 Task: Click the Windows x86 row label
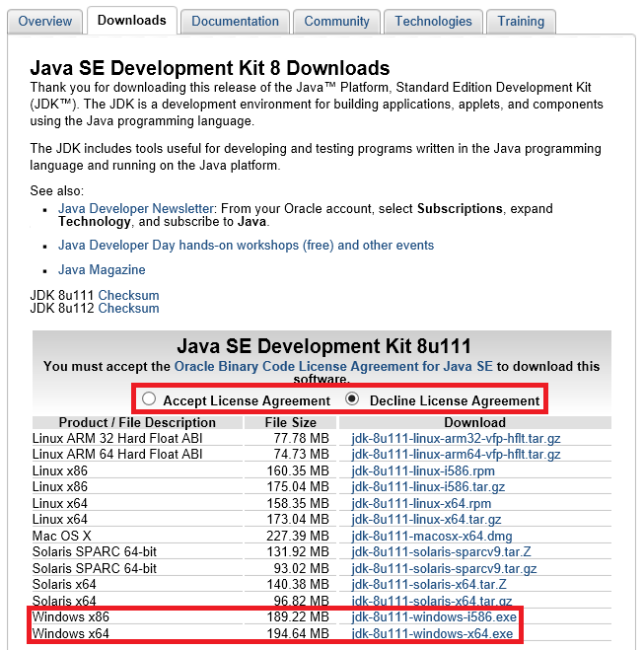pos(71,617)
